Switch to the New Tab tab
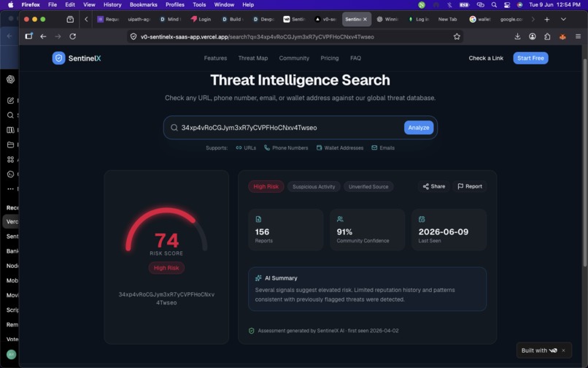 tap(447, 19)
